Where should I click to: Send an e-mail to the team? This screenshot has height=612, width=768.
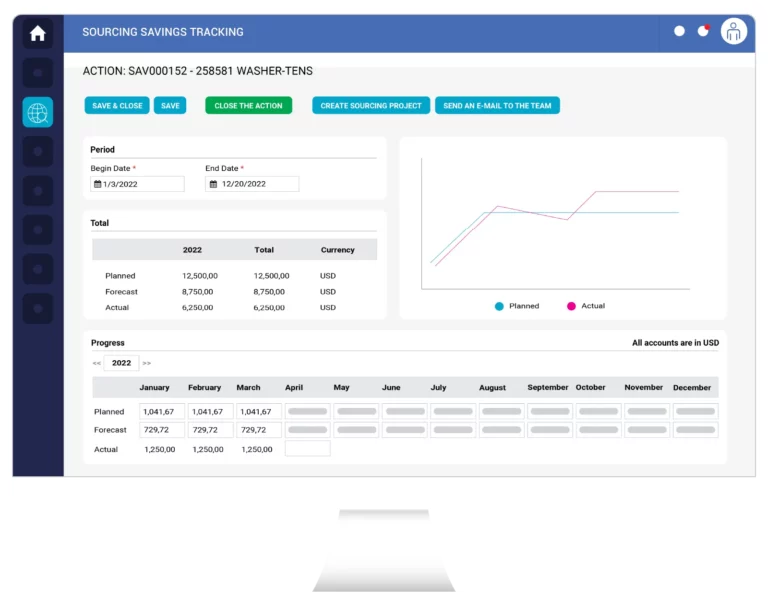point(497,105)
